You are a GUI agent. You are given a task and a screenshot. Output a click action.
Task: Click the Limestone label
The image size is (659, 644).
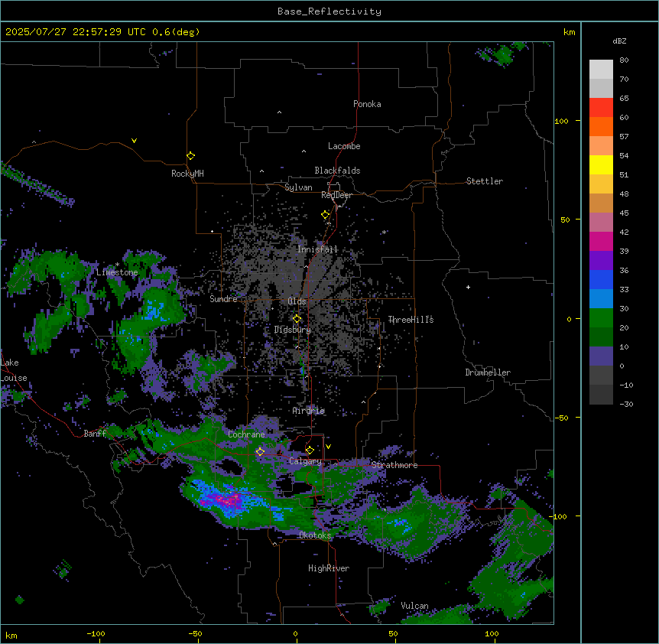click(x=117, y=272)
